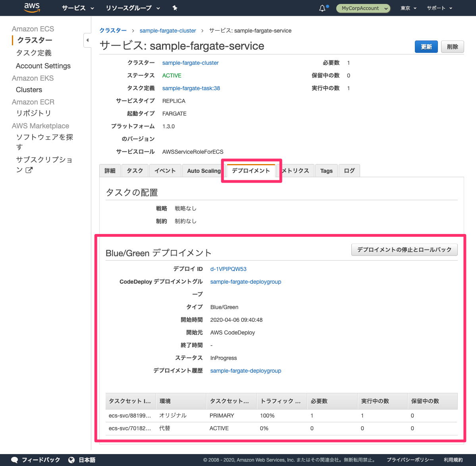Click the フィードバック speech bubble icon
The width and height of the screenshot is (476, 466).
click(14, 460)
